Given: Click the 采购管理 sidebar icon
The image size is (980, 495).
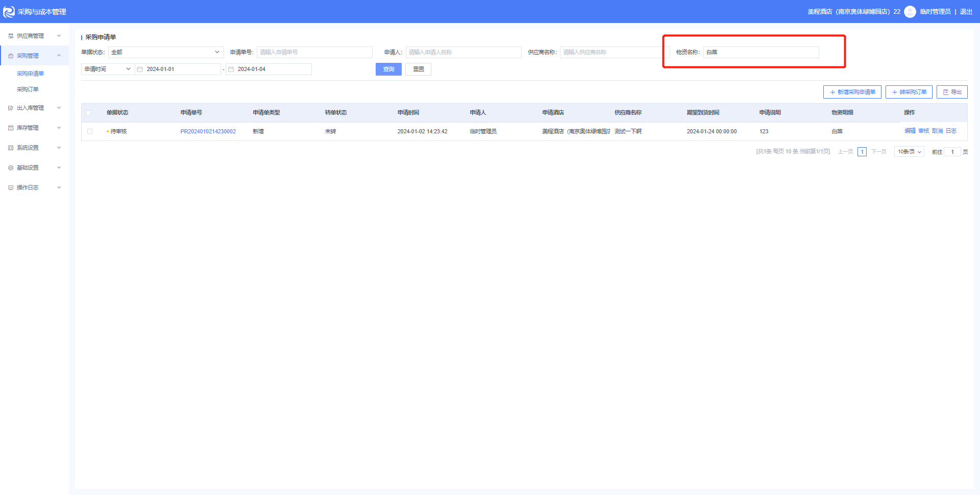Looking at the screenshot, I should [x=11, y=56].
